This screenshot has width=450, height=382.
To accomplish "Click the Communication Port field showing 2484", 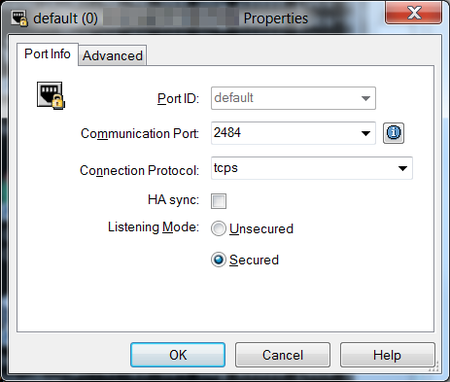I will (293, 133).
